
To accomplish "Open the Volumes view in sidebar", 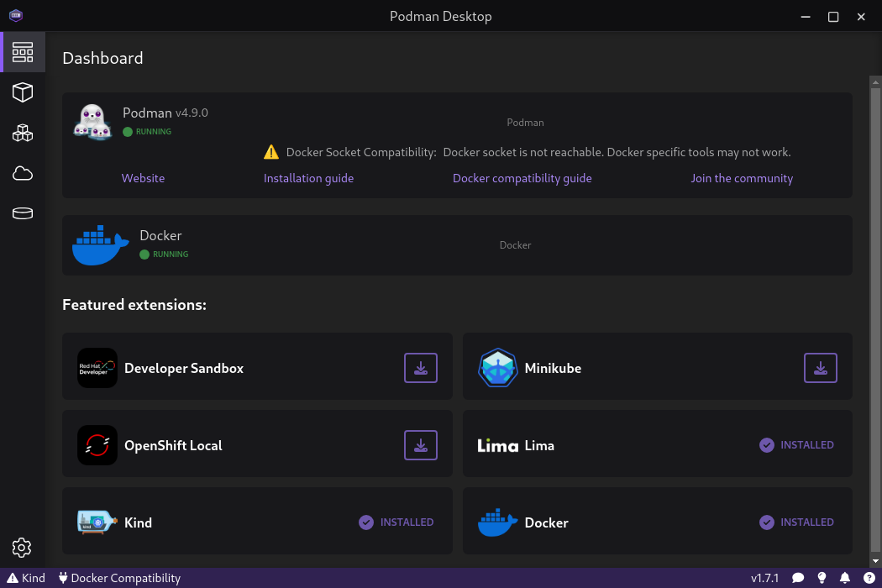I will [23, 213].
